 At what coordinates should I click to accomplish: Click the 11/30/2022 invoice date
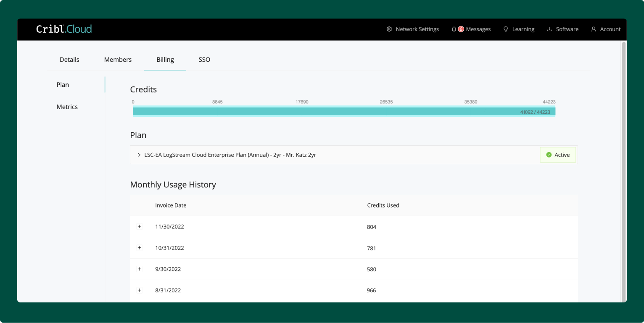coord(169,227)
